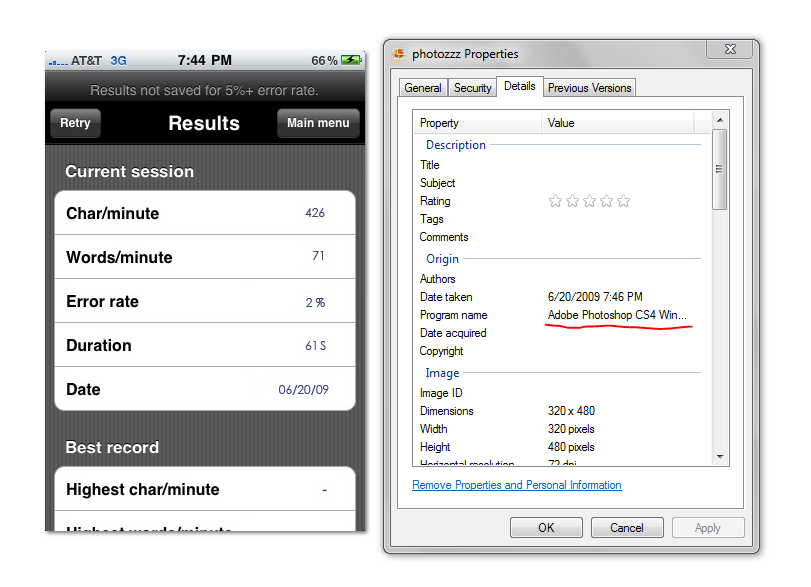Select the Date taken value 6/20/2009 7:46 PM
This screenshot has width=811, height=587.
coord(595,297)
